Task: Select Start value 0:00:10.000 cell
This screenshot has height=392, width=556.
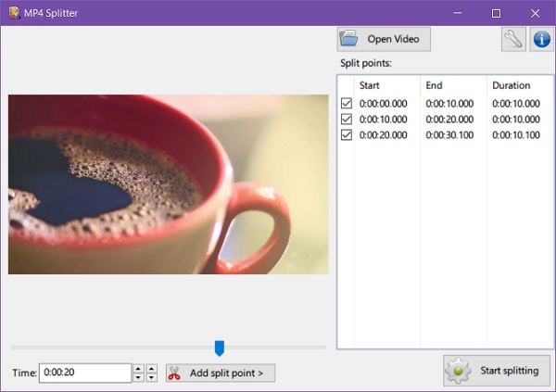Action: 383,120
